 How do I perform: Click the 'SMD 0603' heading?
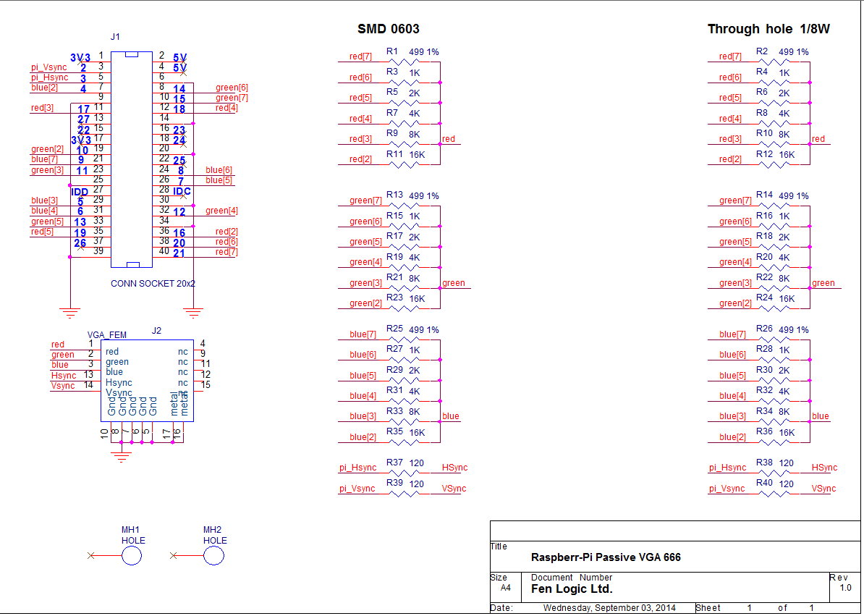click(389, 29)
